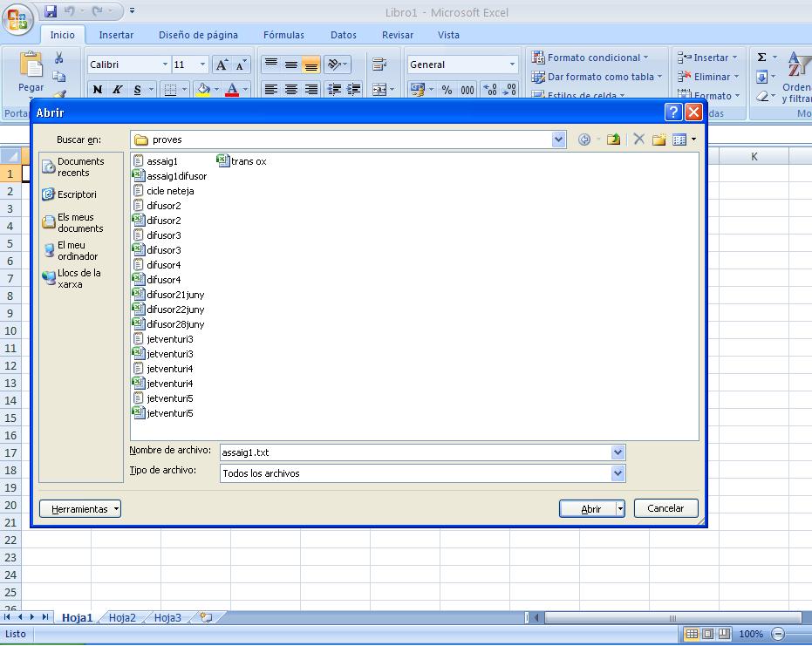Open Herramientas dropdown menu

[80, 509]
